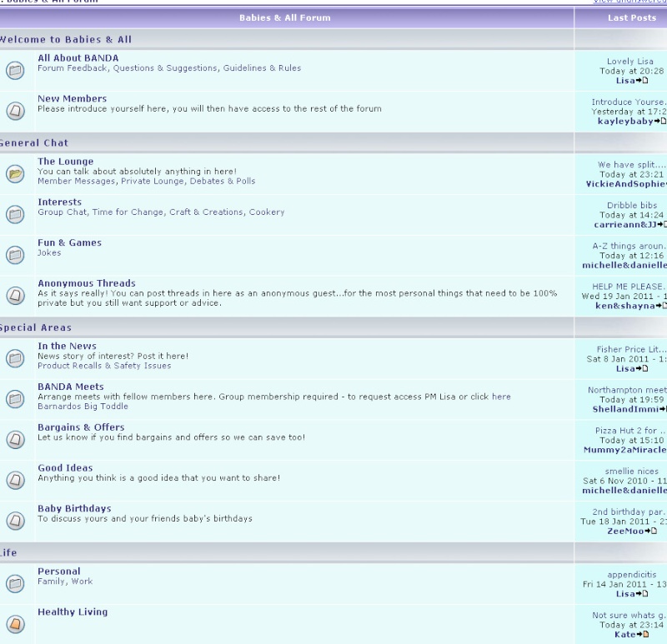667x644 pixels.
Task: Click the Baby Birthdays forum status icon
Action: point(15,521)
